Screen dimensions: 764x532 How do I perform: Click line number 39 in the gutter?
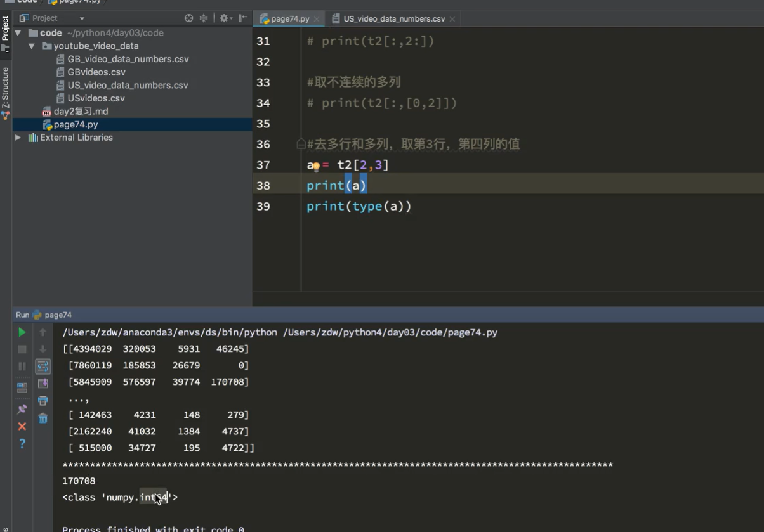[263, 206]
